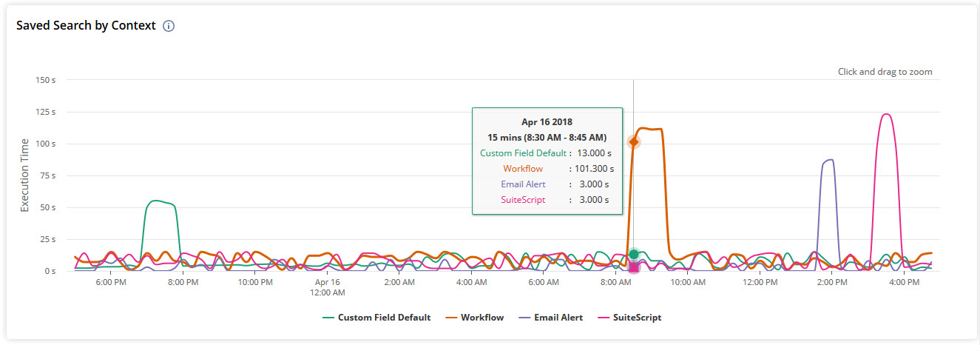Select the orange Workflow diamond data marker
Image resolution: width=980 pixels, height=345 pixels.
pyautogui.click(x=633, y=141)
